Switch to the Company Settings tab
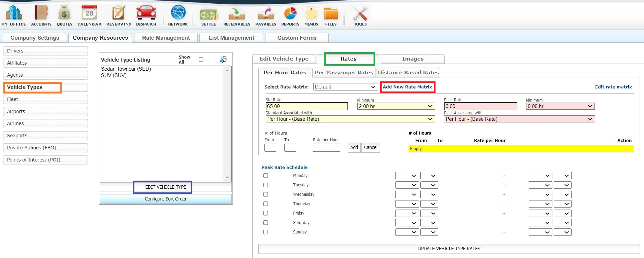 35,38
